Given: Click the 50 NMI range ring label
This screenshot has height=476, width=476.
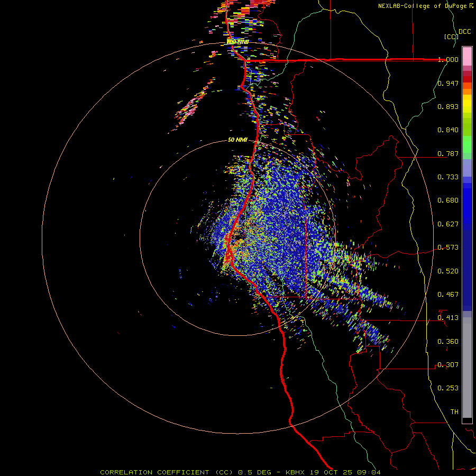Looking at the screenshot, I should [x=237, y=140].
